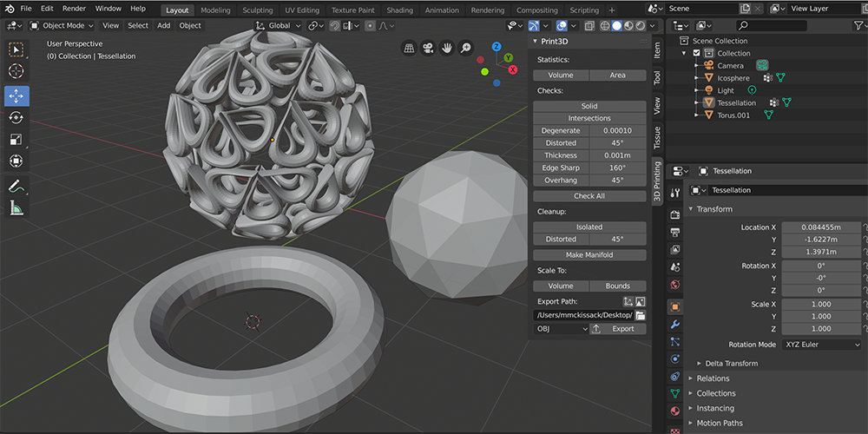This screenshot has height=434, width=868.
Task: Select the 3D Cursor tool
Action: [x=16, y=71]
